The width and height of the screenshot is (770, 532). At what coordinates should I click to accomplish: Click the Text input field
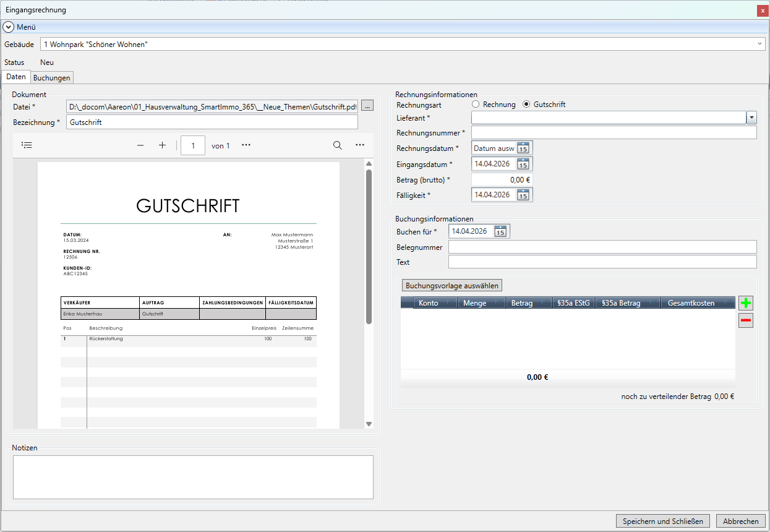tap(602, 262)
